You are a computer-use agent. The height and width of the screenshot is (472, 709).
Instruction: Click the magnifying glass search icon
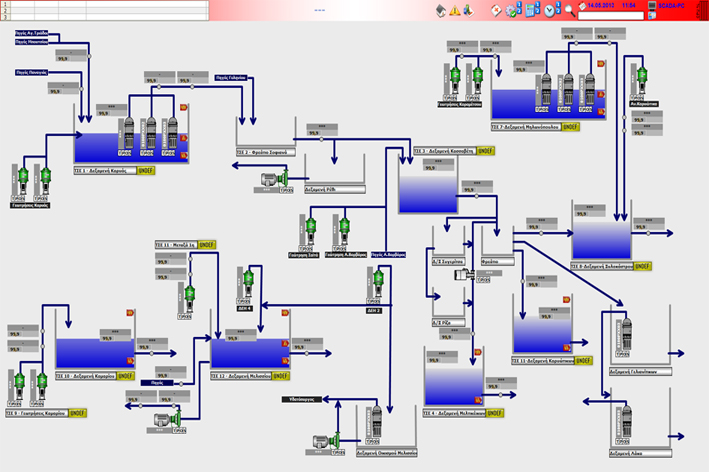tap(570, 10)
